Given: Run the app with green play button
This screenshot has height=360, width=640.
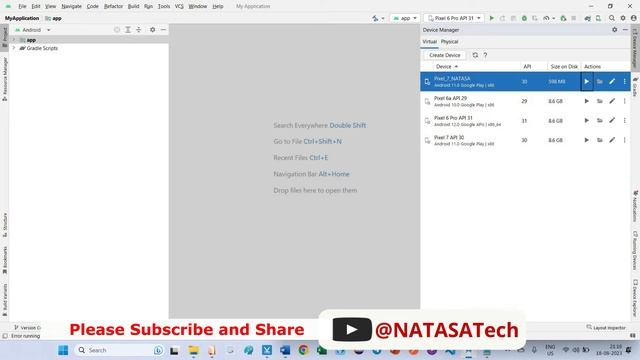Looking at the screenshot, I should pos(491,18).
